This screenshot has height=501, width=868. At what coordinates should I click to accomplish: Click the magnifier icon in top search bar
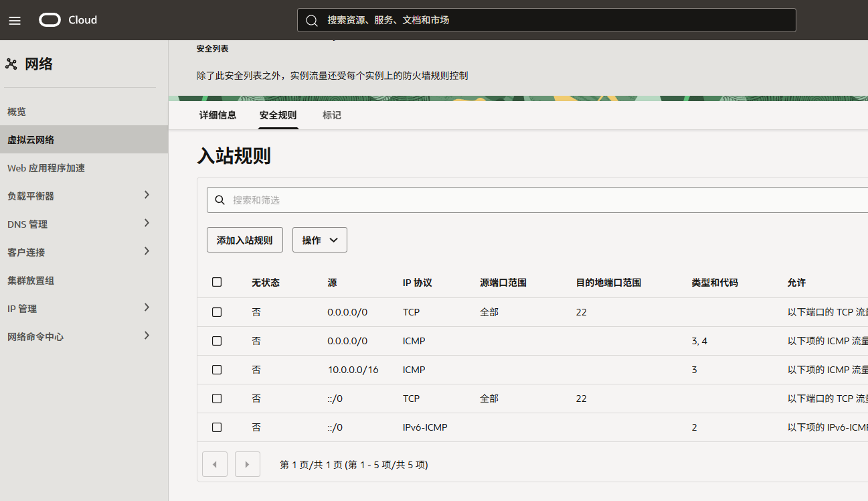(312, 20)
